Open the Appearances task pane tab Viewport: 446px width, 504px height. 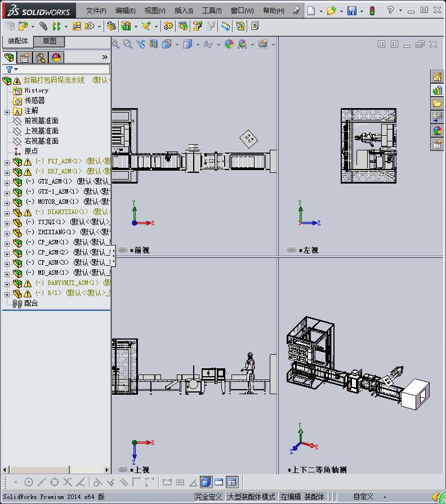pyautogui.click(x=437, y=131)
